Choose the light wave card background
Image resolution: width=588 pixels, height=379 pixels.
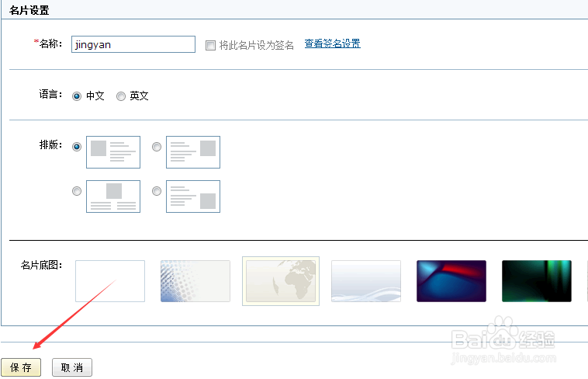tap(366, 281)
